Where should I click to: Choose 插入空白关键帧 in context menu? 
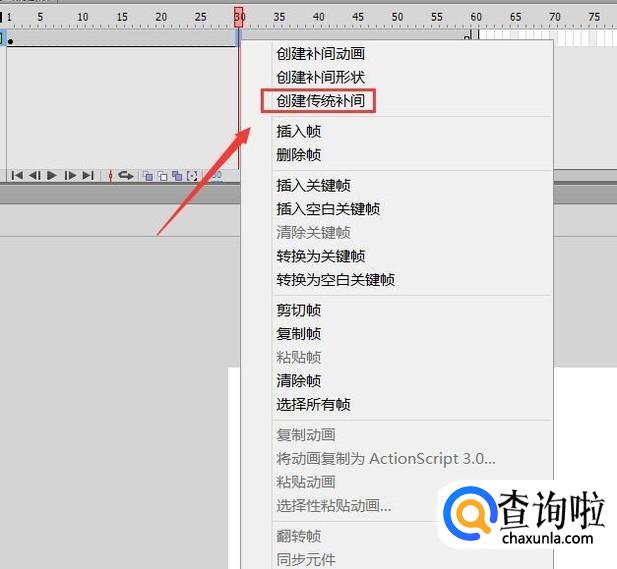[x=328, y=209]
